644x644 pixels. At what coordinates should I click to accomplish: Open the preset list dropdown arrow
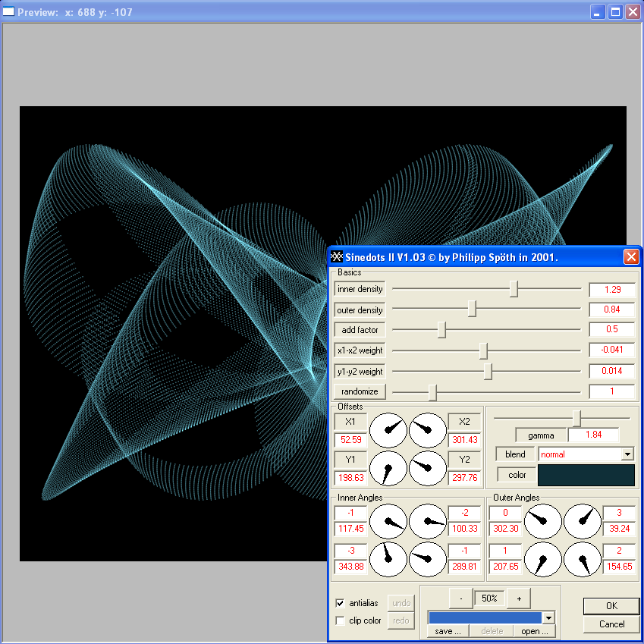click(548, 617)
